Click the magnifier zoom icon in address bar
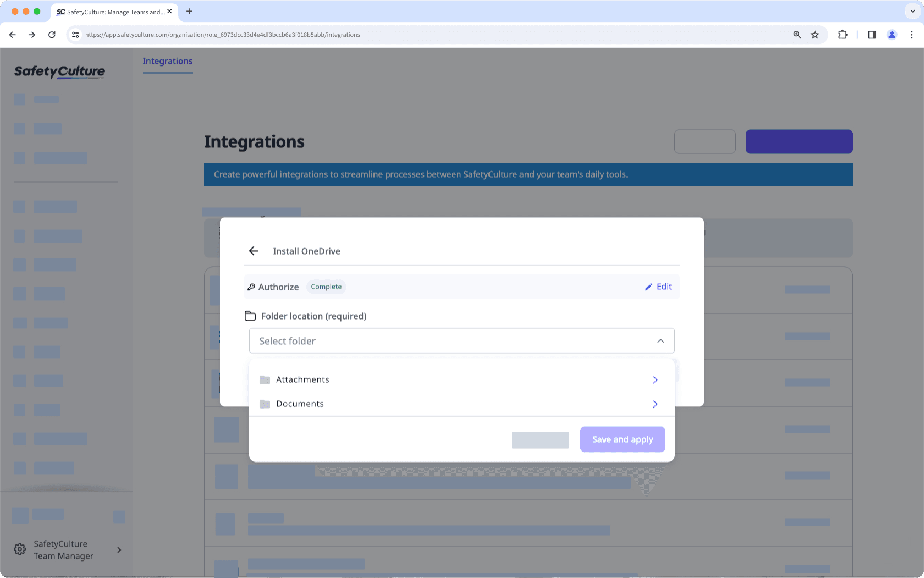924x578 pixels. tap(797, 35)
